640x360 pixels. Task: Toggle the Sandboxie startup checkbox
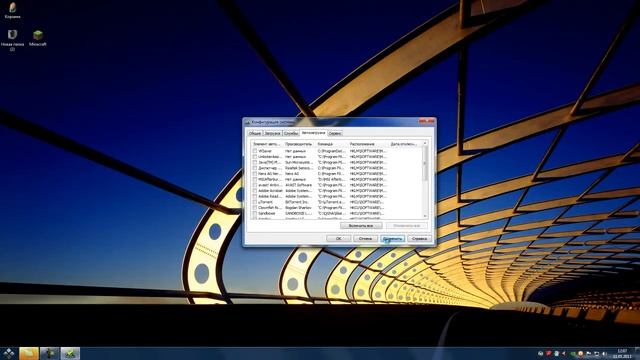pyautogui.click(x=255, y=213)
